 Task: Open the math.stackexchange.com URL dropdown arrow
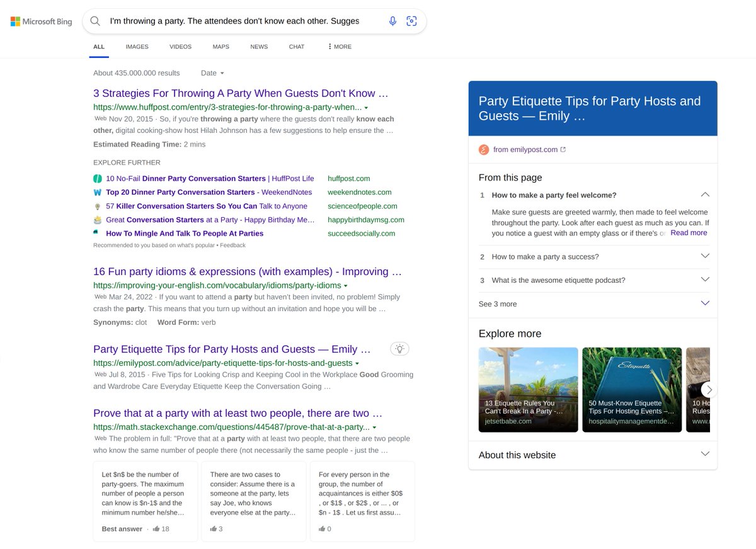(x=374, y=428)
